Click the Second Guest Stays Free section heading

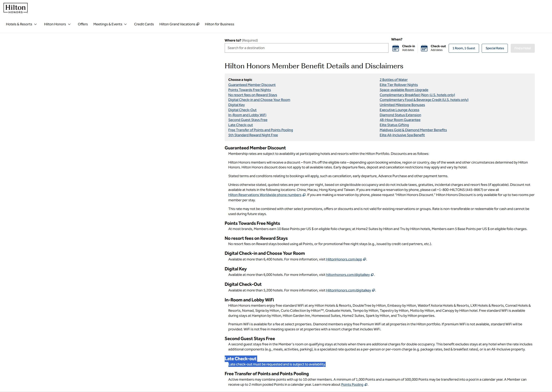(250, 339)
